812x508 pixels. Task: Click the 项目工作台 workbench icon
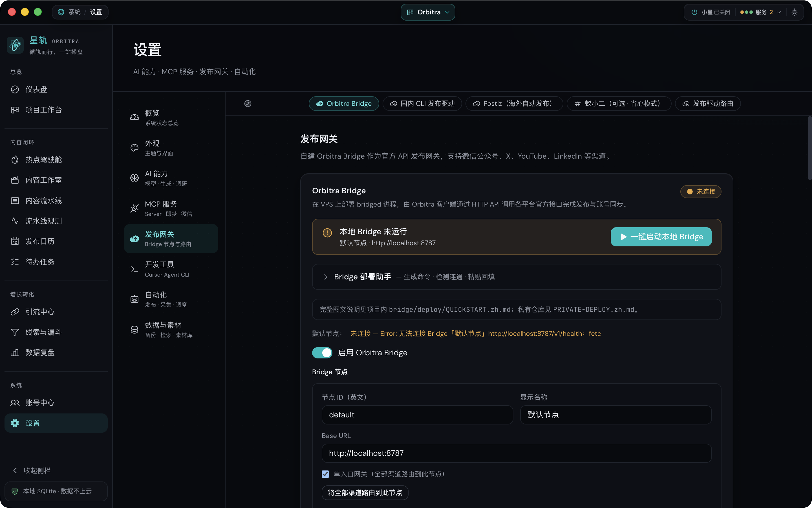15,110
